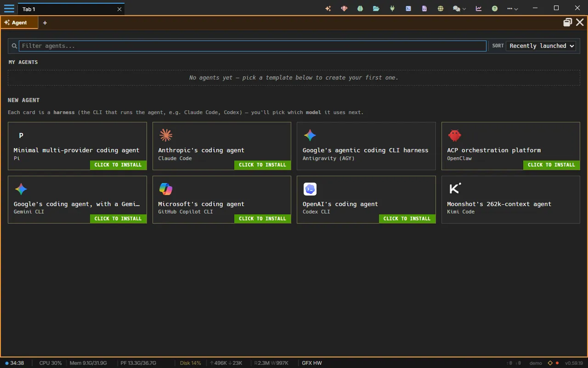Image resolution: width=588 pixels, height=368 pixels.
Task: Open the green help question mark icon
Action: coord(495,8)
